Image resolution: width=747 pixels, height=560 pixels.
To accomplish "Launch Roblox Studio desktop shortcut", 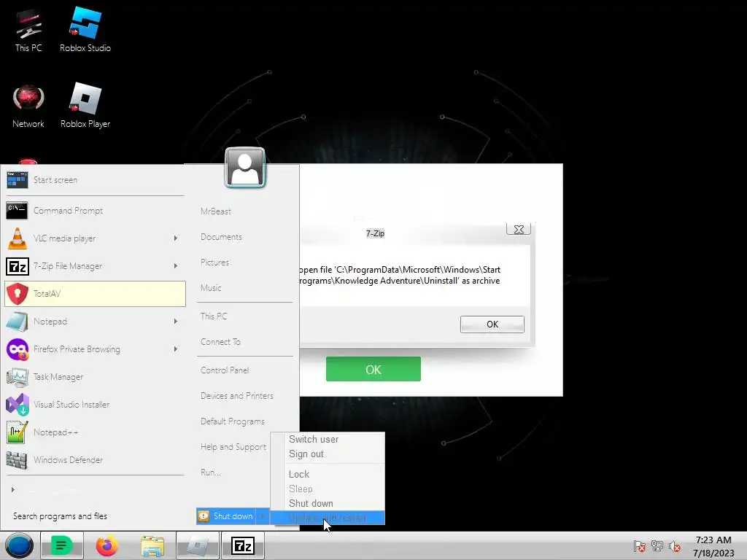I will [x=85, y=31].
